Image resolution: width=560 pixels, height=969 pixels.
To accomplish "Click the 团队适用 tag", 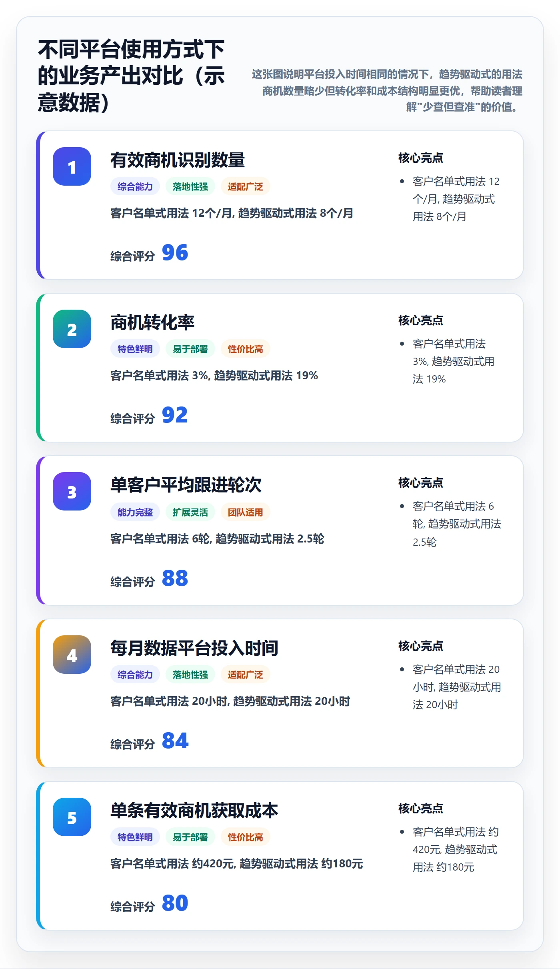I will point(246,512).
